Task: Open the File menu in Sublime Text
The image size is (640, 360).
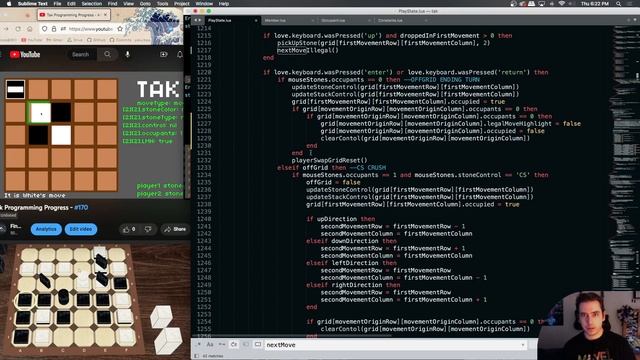Action: [58, 4]
